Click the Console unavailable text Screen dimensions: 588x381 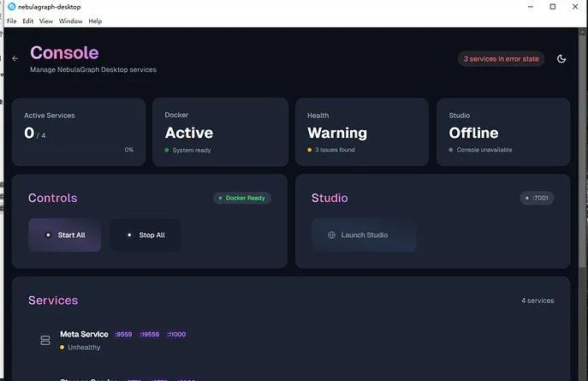coord(484,150)
